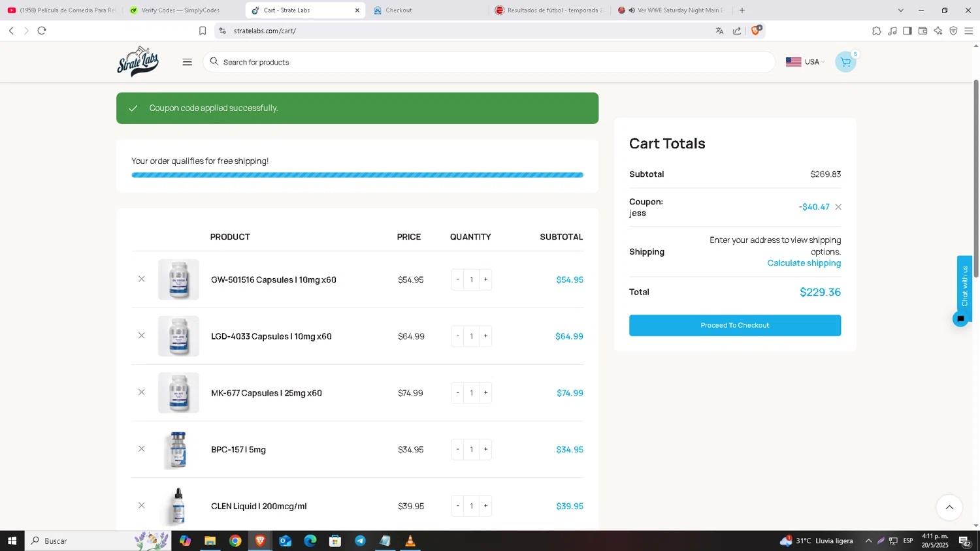Switch to Resultados de fútbol tab
The width and height of the screenshot is (980, 551).
click(x=549, y=10)
